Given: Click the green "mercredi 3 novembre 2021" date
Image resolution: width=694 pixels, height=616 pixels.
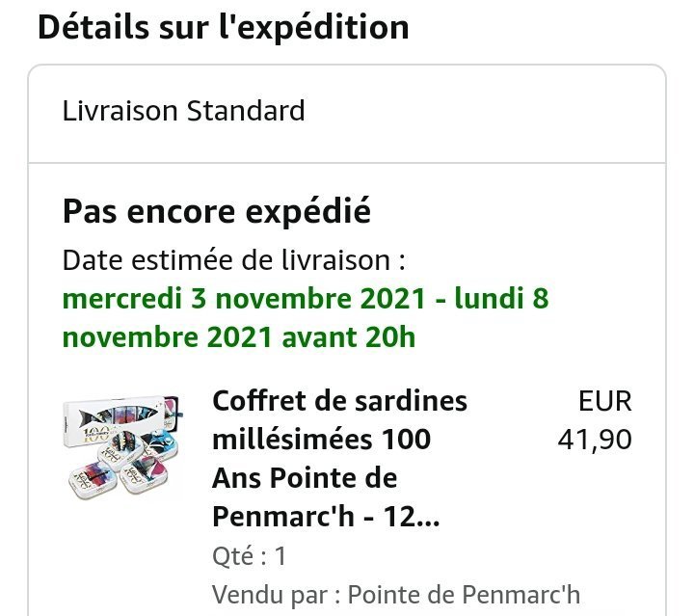Looking at the screenshot, I should pyautogui.click(x=244, y=299).
